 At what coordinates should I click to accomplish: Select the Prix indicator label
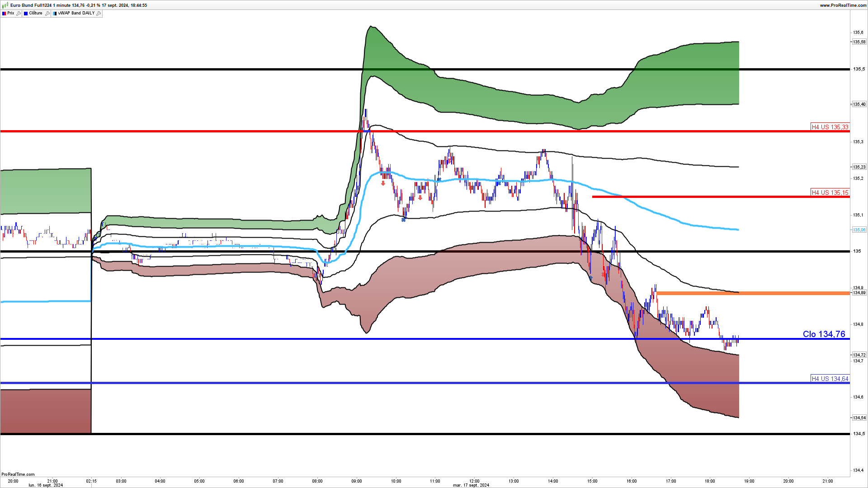click(x=11, y=14)
